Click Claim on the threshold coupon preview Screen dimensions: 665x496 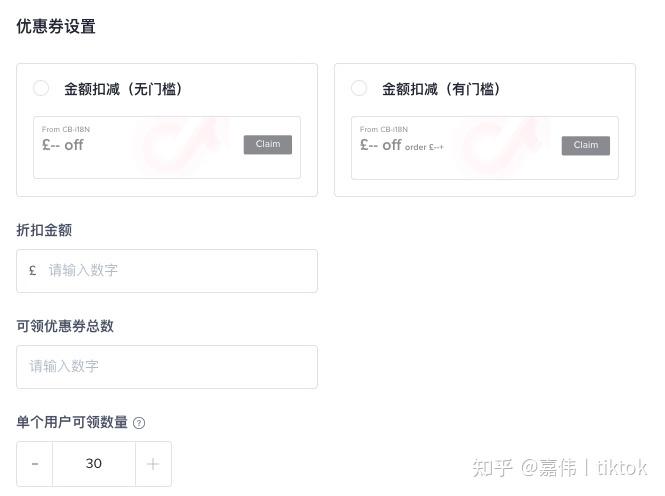586,145
